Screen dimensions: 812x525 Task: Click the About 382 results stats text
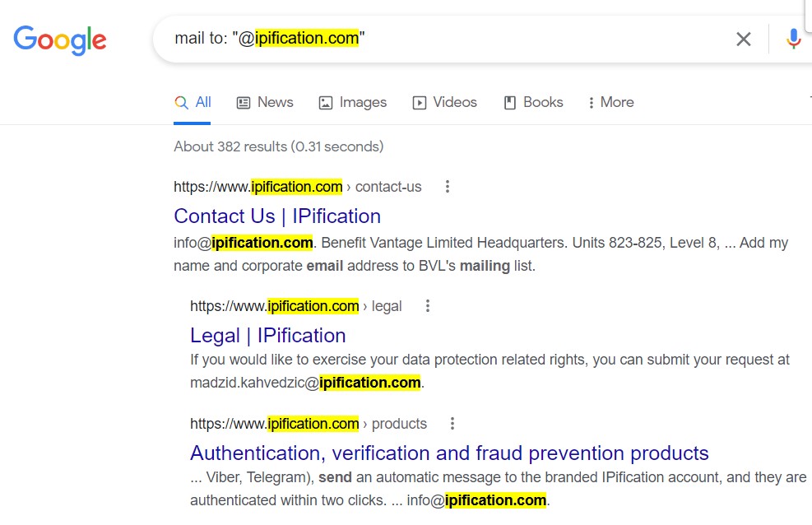(279, 146)
